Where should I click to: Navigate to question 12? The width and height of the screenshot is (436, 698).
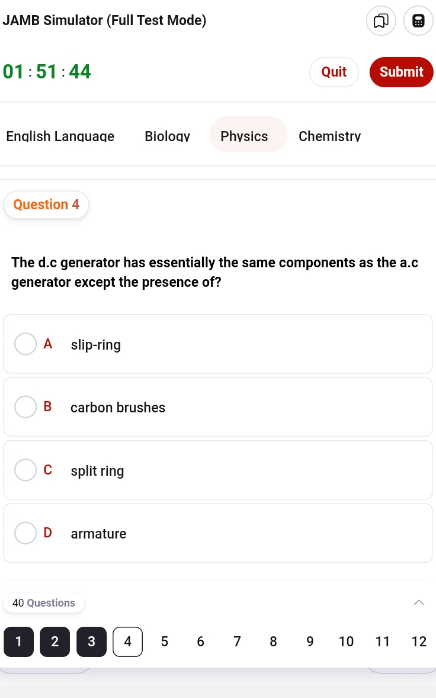(419, 641)
